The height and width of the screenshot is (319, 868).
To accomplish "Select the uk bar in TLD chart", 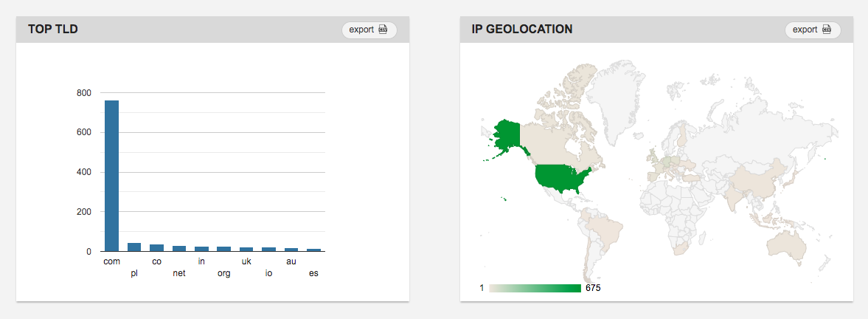I will [246, 250].
